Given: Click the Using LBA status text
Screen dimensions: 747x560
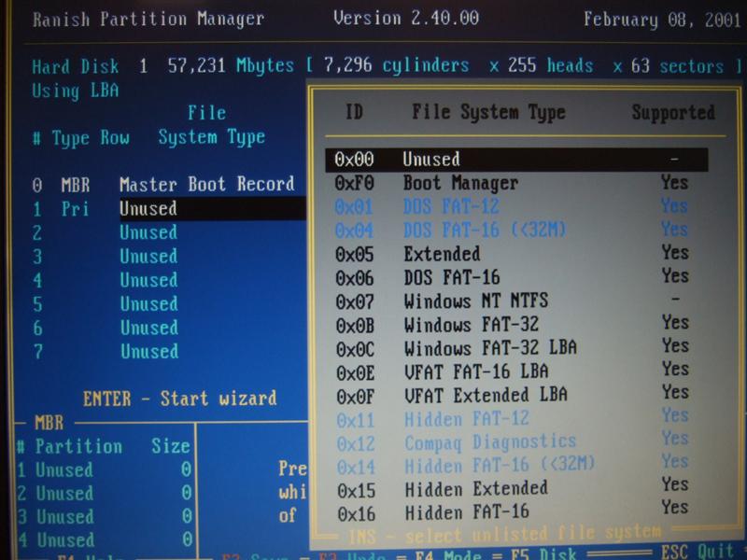Looking at the screenshot, I should [x=76, y=91].
